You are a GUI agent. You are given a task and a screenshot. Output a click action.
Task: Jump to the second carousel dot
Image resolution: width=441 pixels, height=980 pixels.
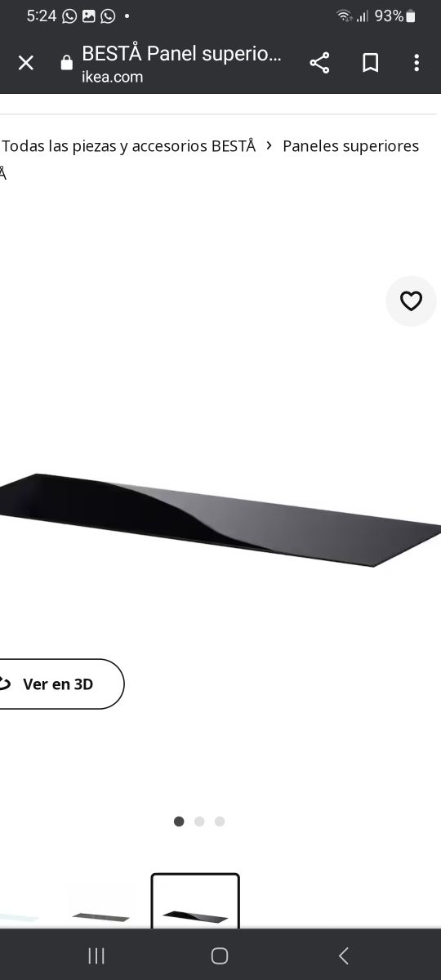click(199, 822)
